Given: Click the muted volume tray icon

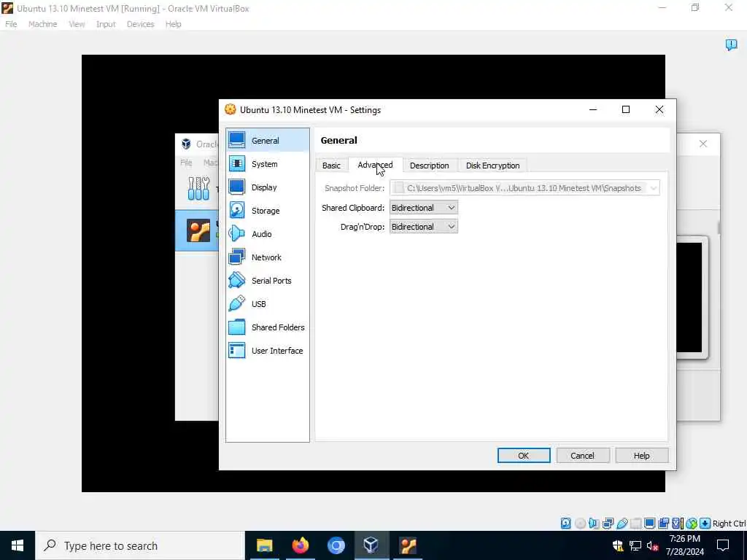Looking at the screenshot, I should (652, 545).
